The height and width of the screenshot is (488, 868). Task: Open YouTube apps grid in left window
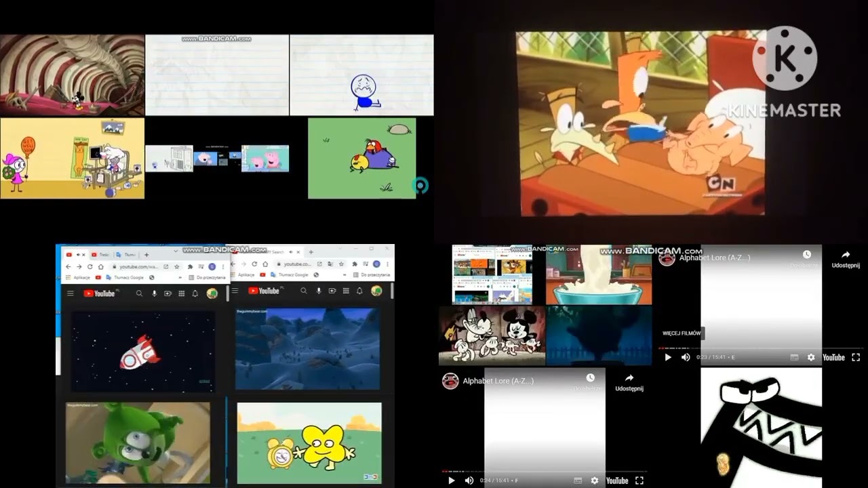coord(181,293)
